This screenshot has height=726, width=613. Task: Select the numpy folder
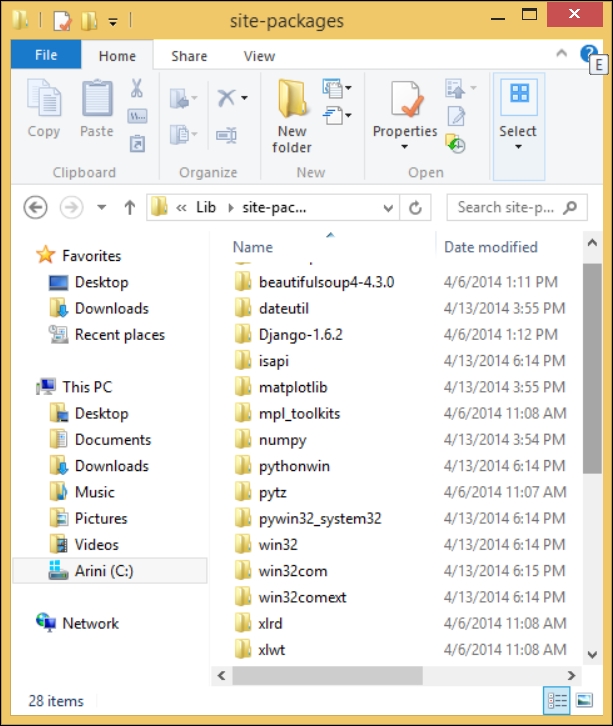point(283,440)
